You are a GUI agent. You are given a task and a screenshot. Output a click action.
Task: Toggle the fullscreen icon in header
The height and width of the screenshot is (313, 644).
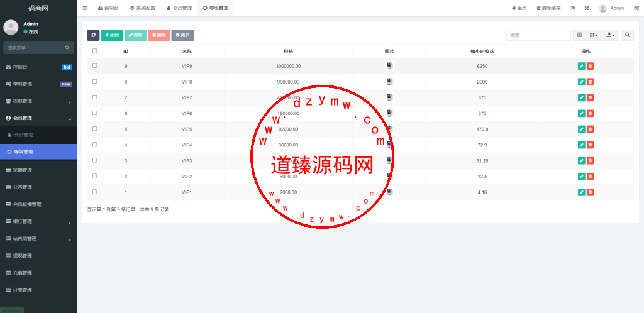click(x=587, y=8)
